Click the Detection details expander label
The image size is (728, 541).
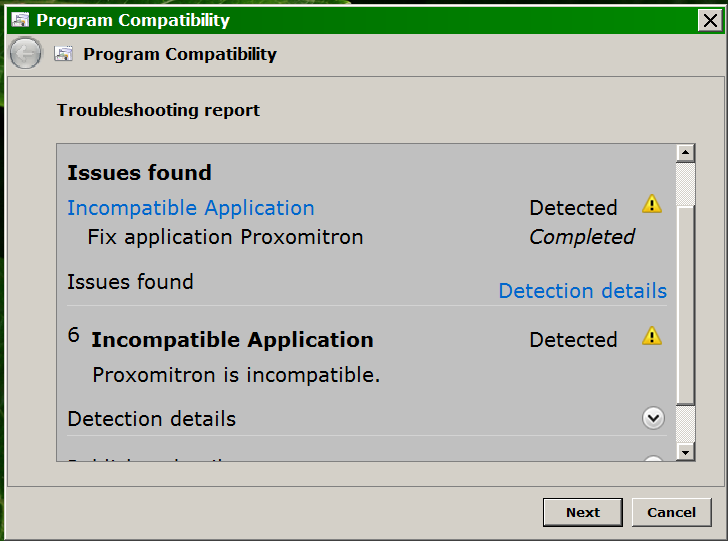click(x=152, y=418)
